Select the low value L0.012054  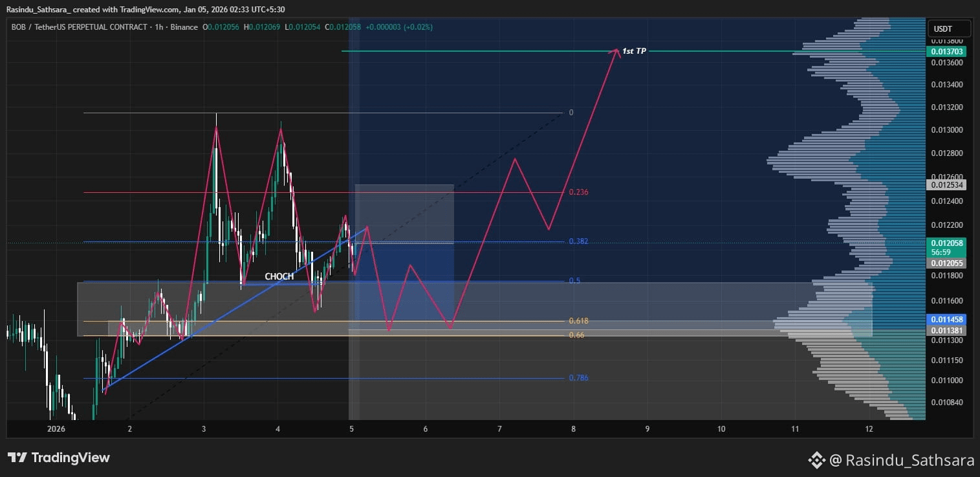click(x=303, y=27)
